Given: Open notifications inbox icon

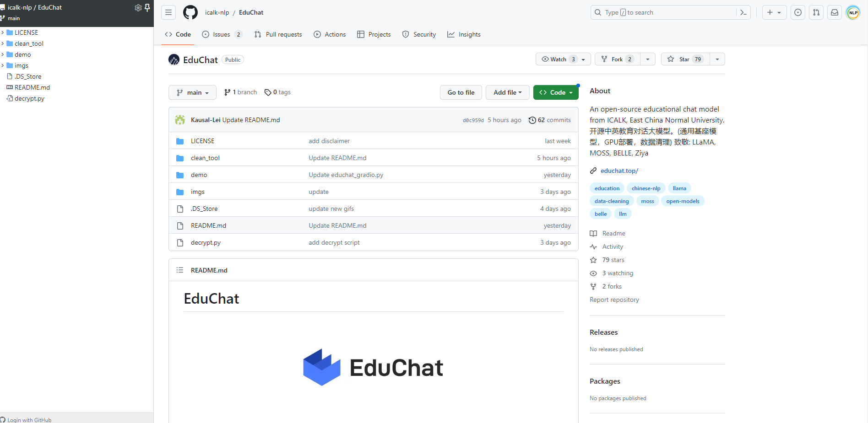Looking at the screenshot, I should (x=834, y=12).
